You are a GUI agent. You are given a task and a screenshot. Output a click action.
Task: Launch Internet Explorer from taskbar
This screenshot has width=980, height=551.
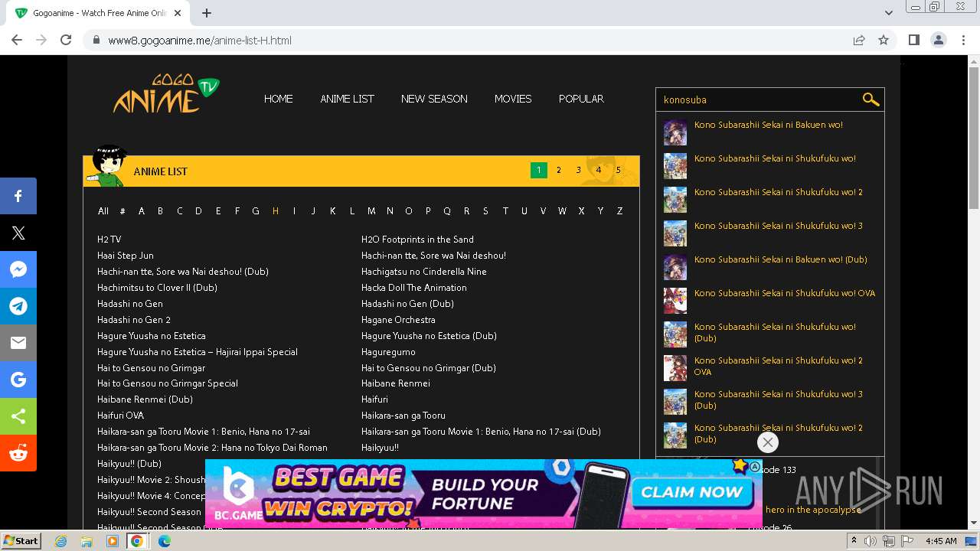point(61,541)
